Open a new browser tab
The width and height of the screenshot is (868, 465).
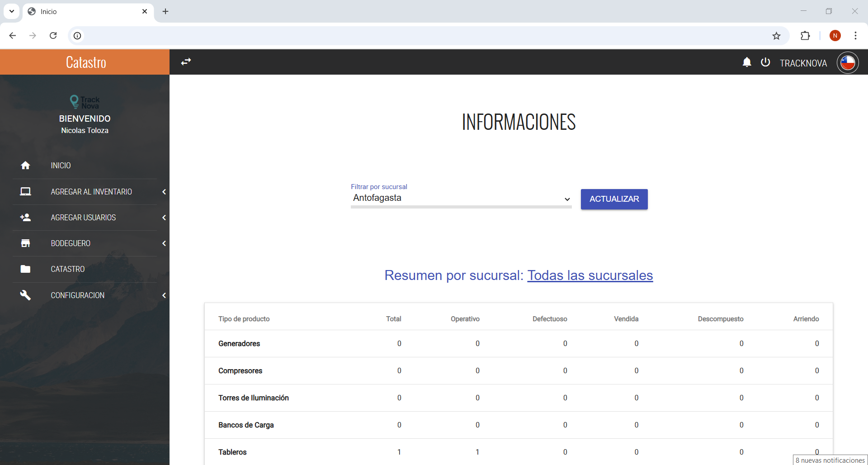point(165,11)
